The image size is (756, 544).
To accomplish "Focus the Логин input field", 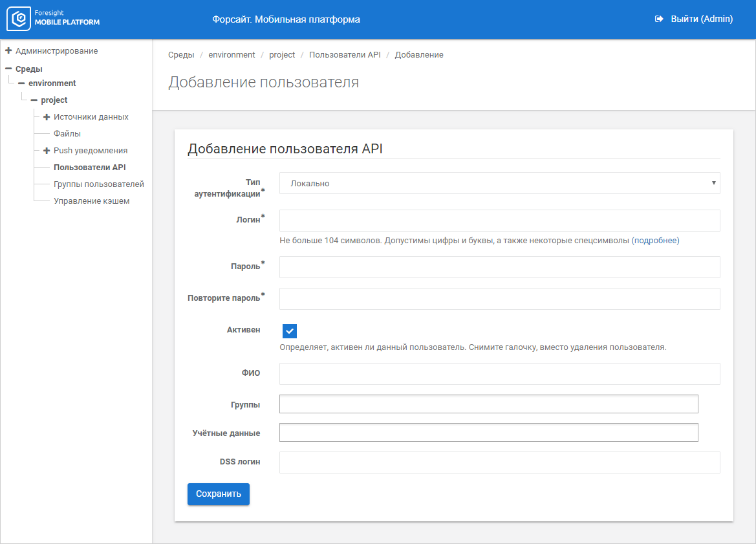I will click(499, 221).
